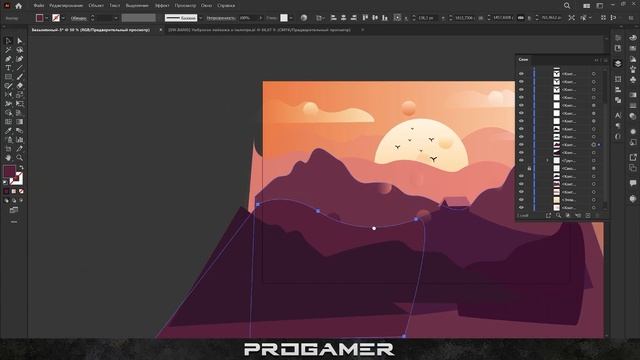
Task: Select the Scale tool
Action: 20,95
